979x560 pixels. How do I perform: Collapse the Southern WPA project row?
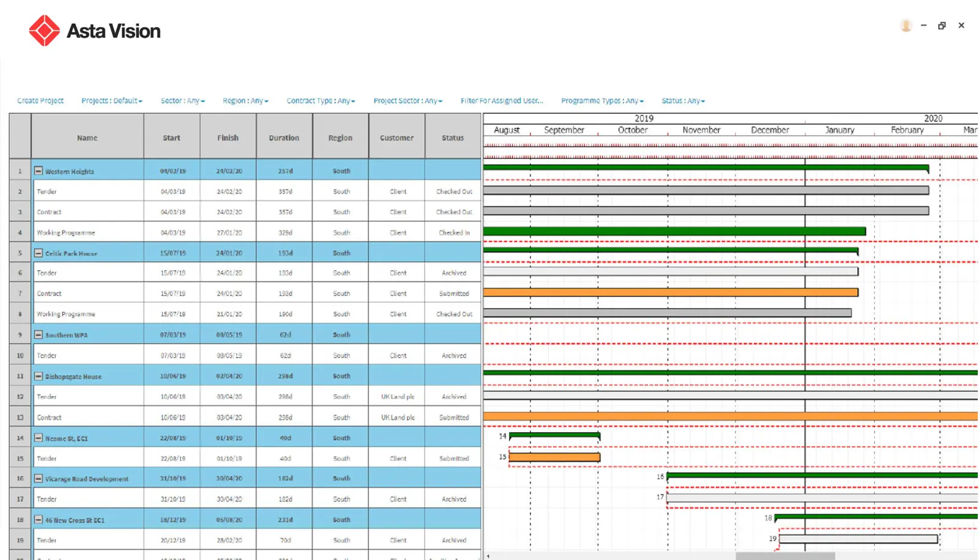pyautogui.click(x=39, y=335)
